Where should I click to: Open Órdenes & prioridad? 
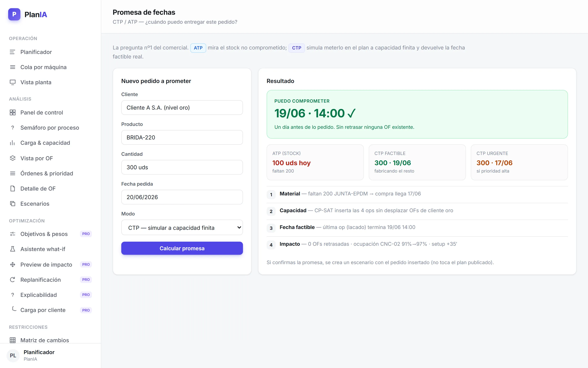[50, 173]
